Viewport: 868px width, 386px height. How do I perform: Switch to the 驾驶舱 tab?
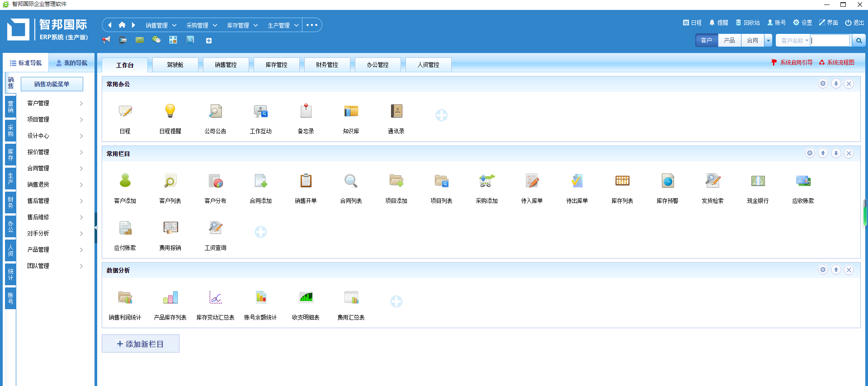pos(175,65)
